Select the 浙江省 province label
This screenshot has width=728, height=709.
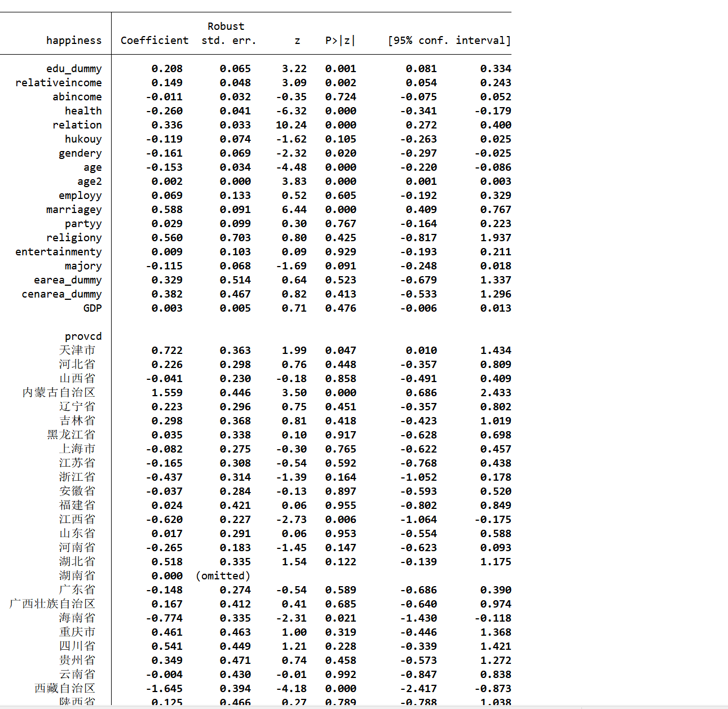click(77, 477)
